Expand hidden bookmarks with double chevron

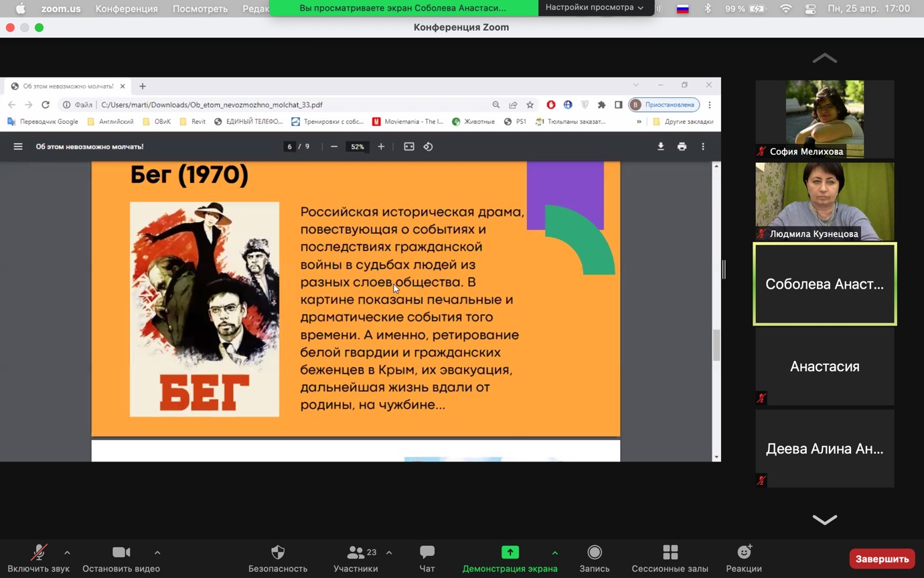tap(639, 122)
